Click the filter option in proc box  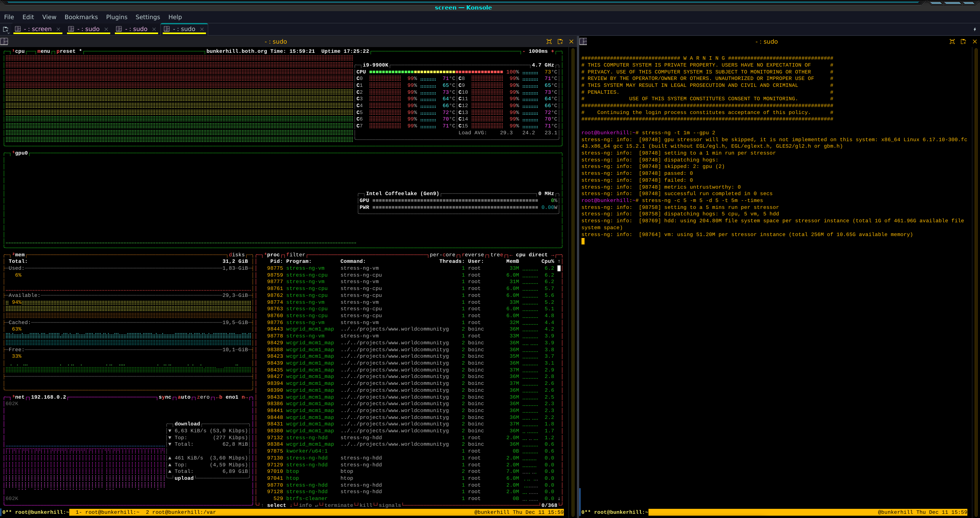click(x=296, y=255)
